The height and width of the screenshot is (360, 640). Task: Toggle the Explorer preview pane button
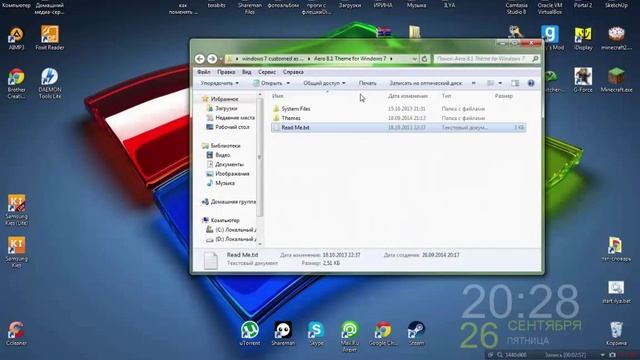coord(515,83)
